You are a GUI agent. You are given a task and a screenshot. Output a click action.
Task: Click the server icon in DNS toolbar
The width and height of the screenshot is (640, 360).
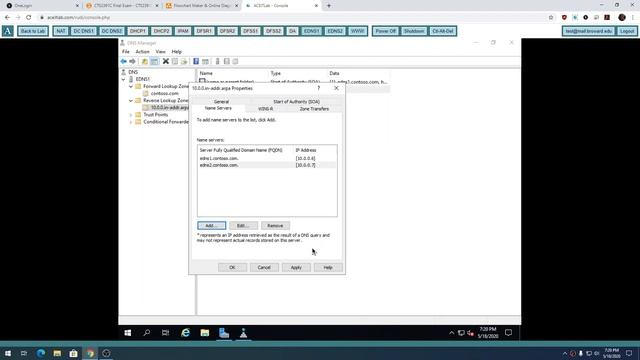(218, 61)
